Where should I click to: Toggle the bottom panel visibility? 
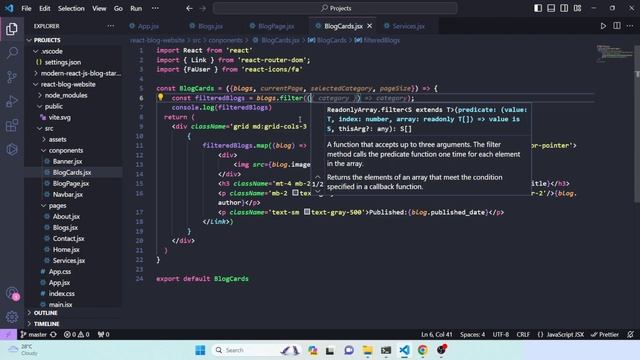coord(551,8)
